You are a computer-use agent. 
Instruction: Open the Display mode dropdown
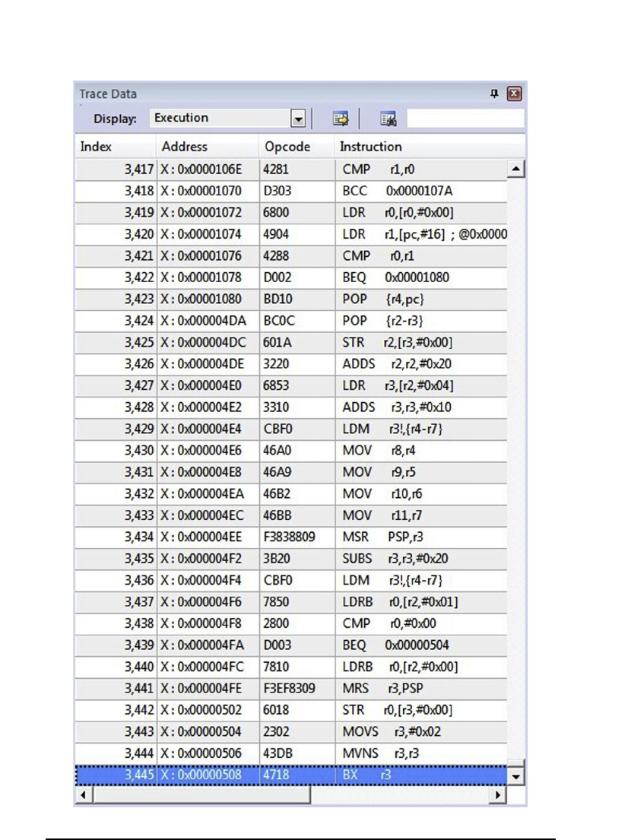coord(298,119)
